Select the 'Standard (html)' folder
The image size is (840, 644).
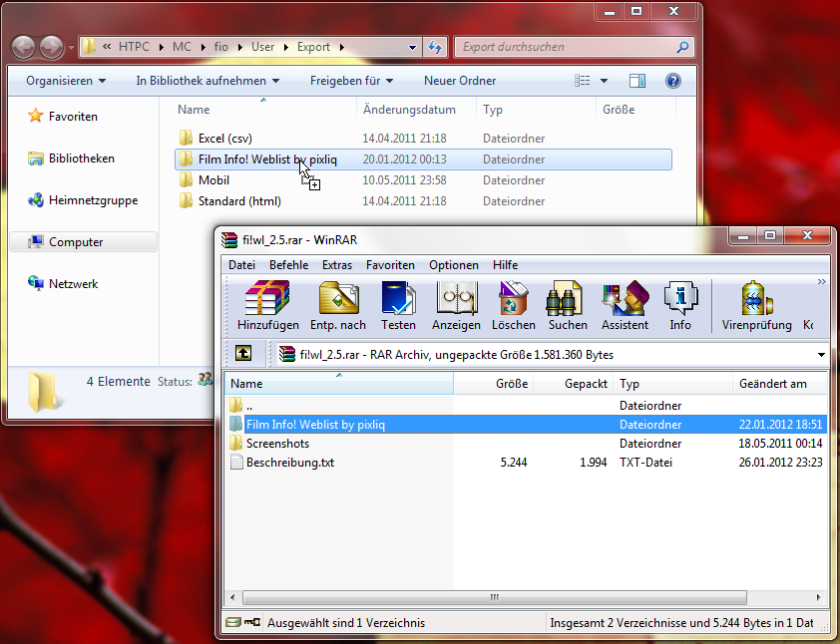coord(423,201)
